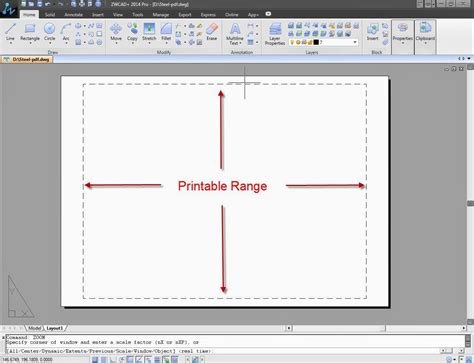Viewport: 474px width, 363px height.
Task: Switch to the Annotate ribbon tab
Action: pos(74,15)
